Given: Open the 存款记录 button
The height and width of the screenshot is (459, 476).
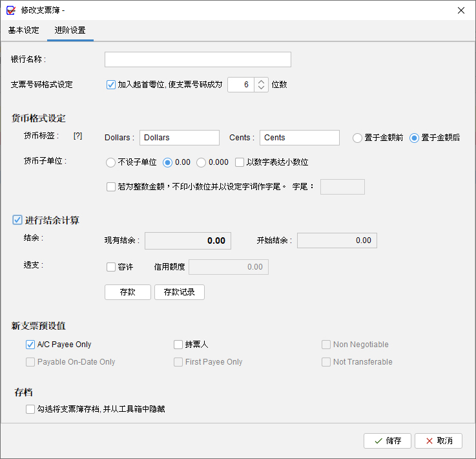Looking at the screenshot, I should point(180,292).
